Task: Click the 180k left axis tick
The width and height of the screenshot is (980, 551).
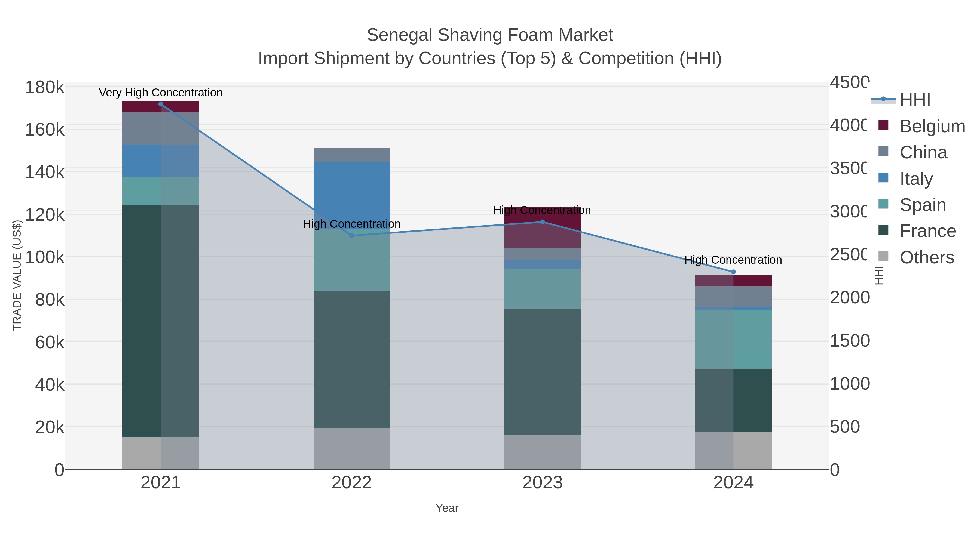Action: click(45, 87)
